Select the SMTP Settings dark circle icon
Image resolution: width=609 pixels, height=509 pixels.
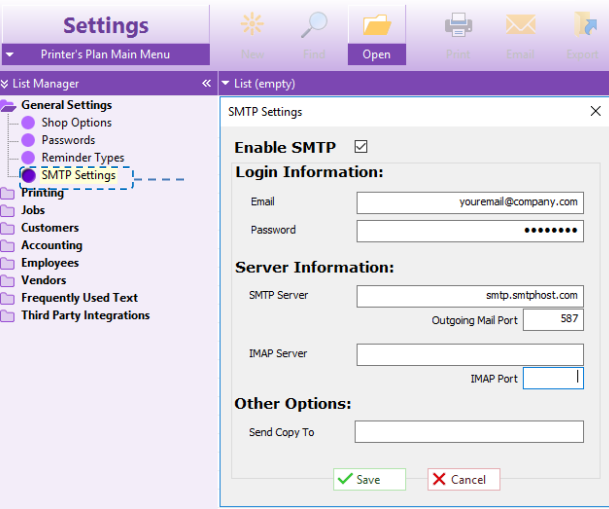click(28, 175)
